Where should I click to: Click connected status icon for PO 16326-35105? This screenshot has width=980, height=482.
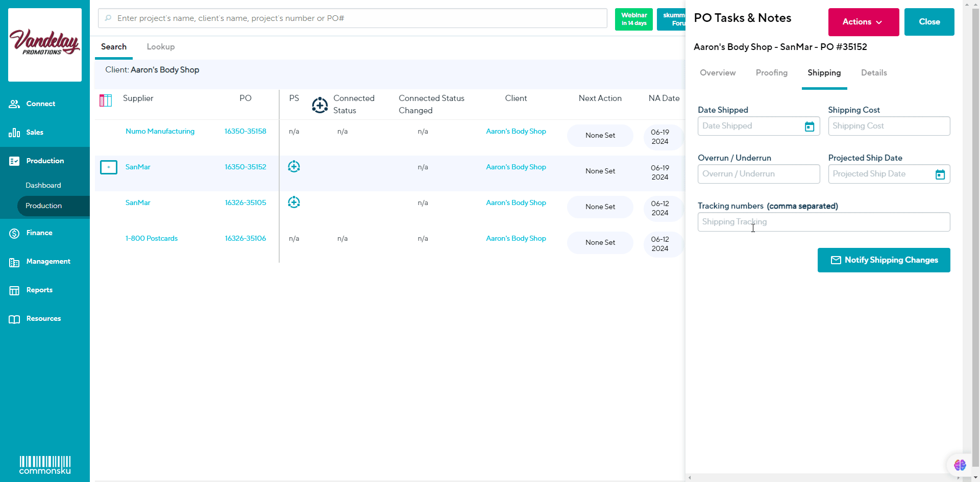click(x=294, y=202)
